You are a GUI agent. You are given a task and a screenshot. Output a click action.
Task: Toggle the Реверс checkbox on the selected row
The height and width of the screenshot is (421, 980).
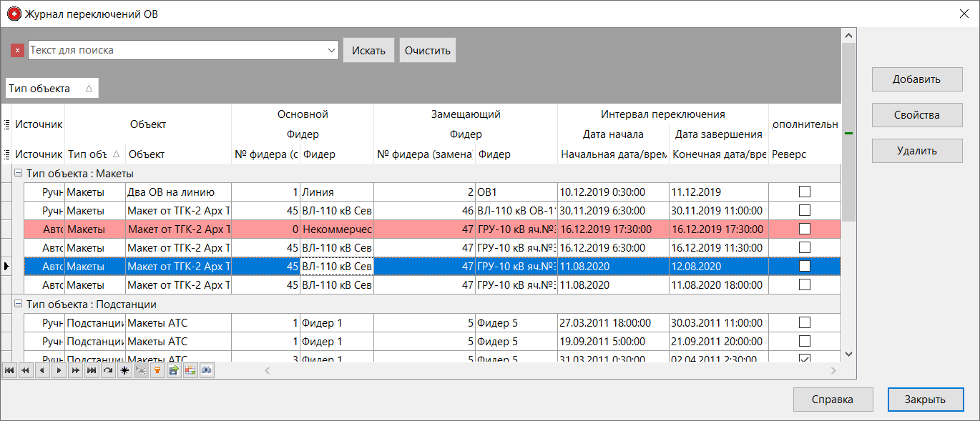click(804, 266)
